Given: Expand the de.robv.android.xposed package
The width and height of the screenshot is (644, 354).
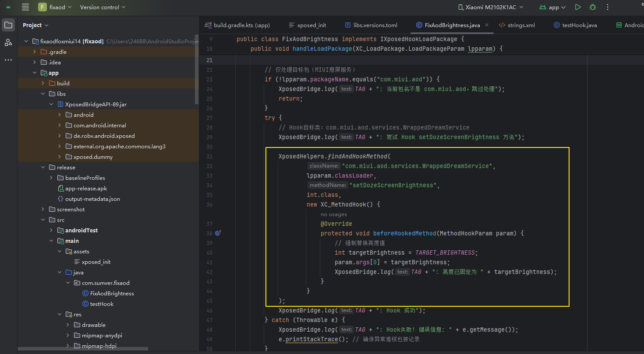Looking at the screenshot, I should coord(60,136).
